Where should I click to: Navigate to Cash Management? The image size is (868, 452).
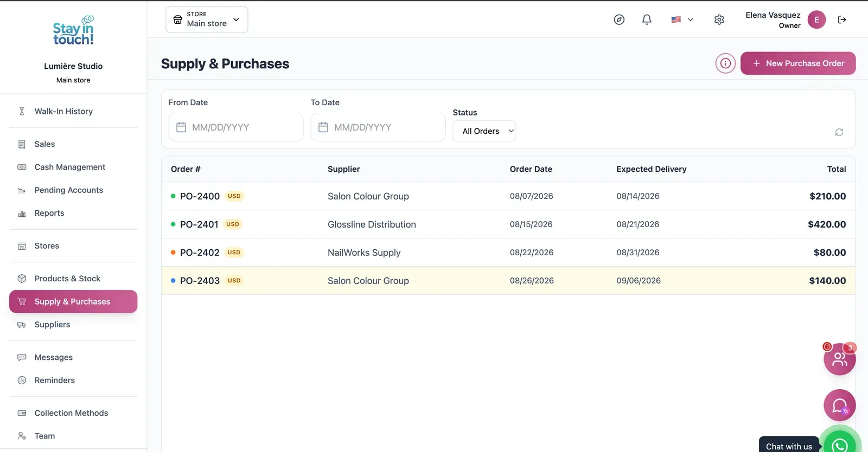[x=73, y=167]
